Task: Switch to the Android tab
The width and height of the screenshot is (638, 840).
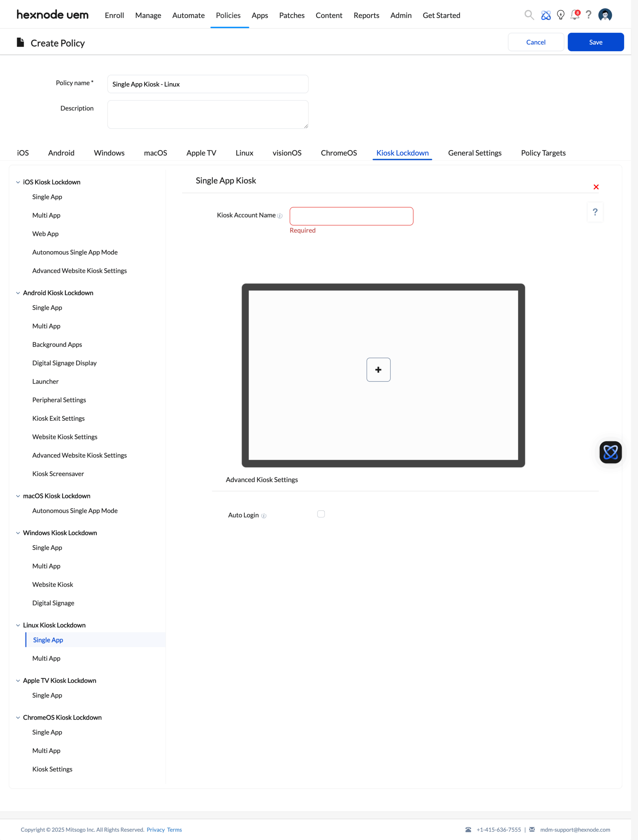Action: 61,153
